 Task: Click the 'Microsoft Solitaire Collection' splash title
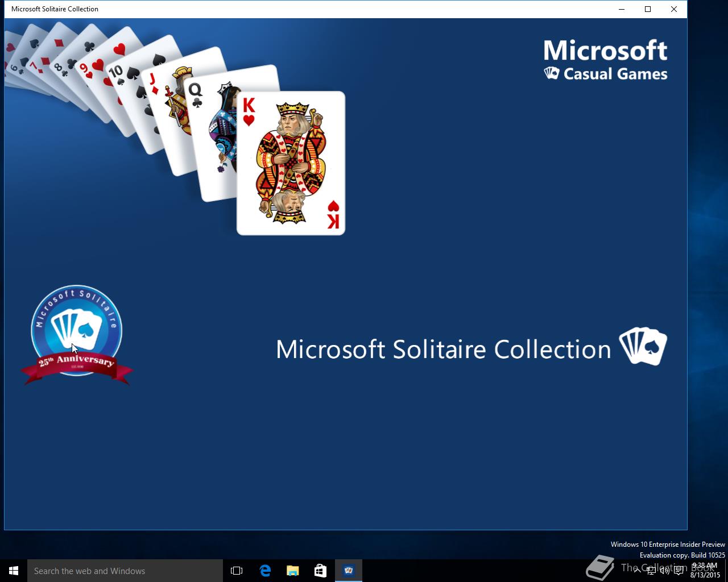444,349
